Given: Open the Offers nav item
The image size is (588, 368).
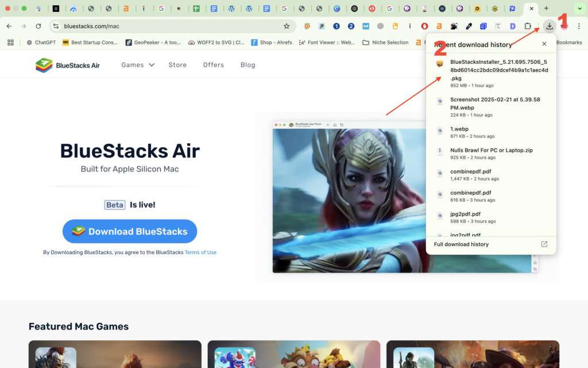Looking at the screenshot, I should point(214,65).
